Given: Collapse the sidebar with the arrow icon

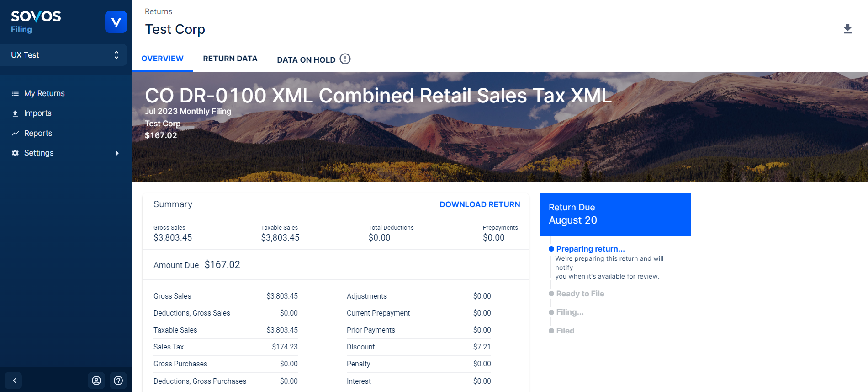Looking at the screenshot, I should click(x=13, y=381).
